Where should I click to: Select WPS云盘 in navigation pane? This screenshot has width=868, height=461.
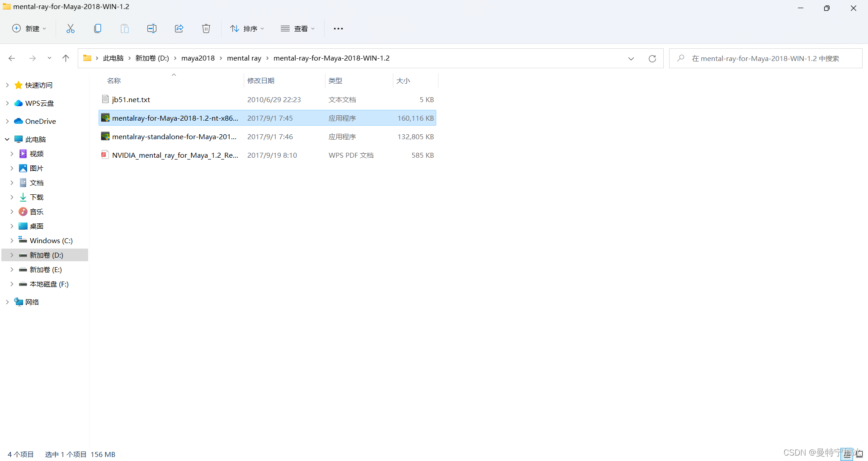(x=39, y=103)
